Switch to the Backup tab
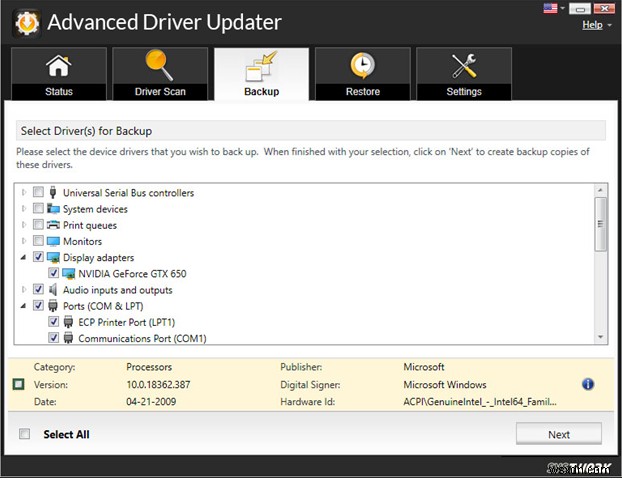Viewport: 622px width, 480px height. click(x=261, y=74)
